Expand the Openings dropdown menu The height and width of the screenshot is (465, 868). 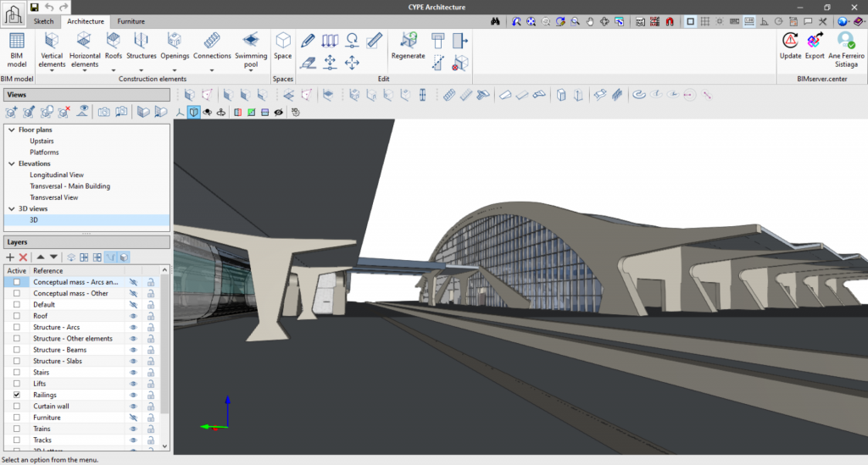(x=174, y=70)
